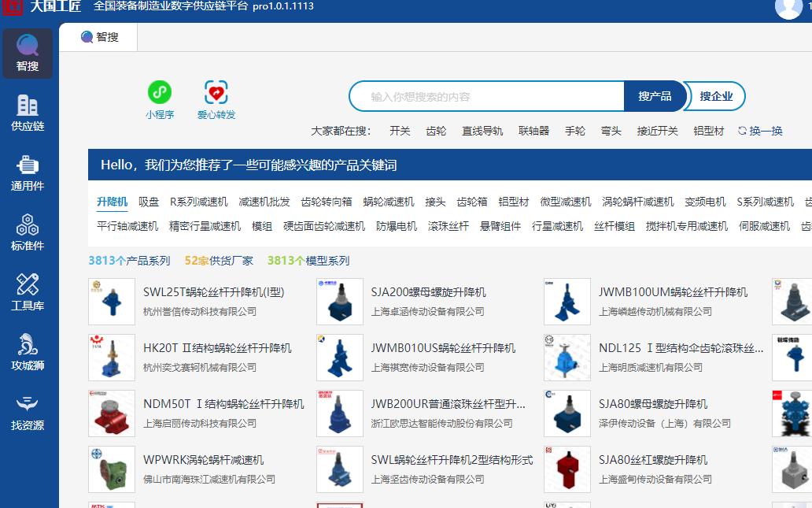Click SJA80螺母螺旋升降机 product title
Screen dimensions: 812x508
(653, 404)
